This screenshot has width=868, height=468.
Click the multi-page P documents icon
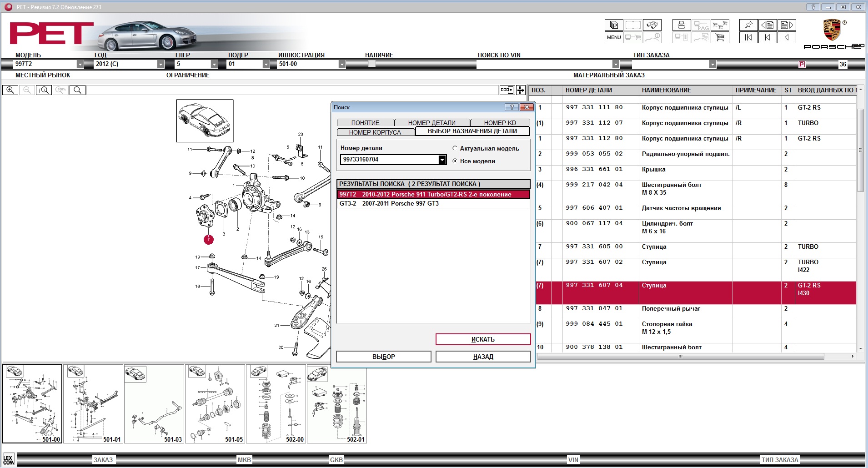614,25
